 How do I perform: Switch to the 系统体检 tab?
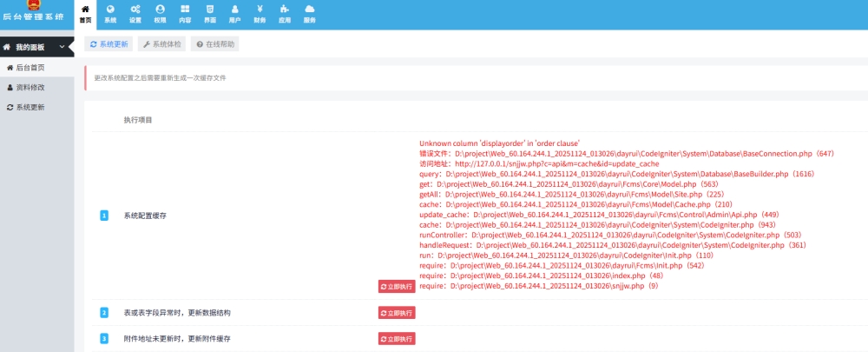coord(162,43)
